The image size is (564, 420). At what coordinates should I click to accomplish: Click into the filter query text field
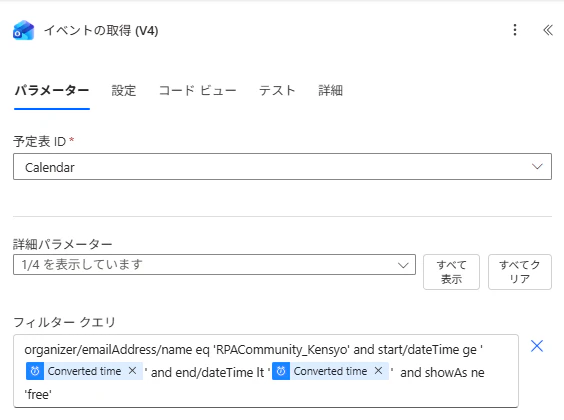[x=266, y=371]
